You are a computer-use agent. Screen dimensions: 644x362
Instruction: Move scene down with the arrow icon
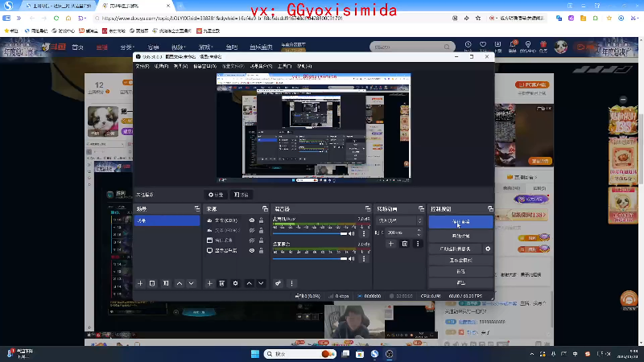[191, 283]
